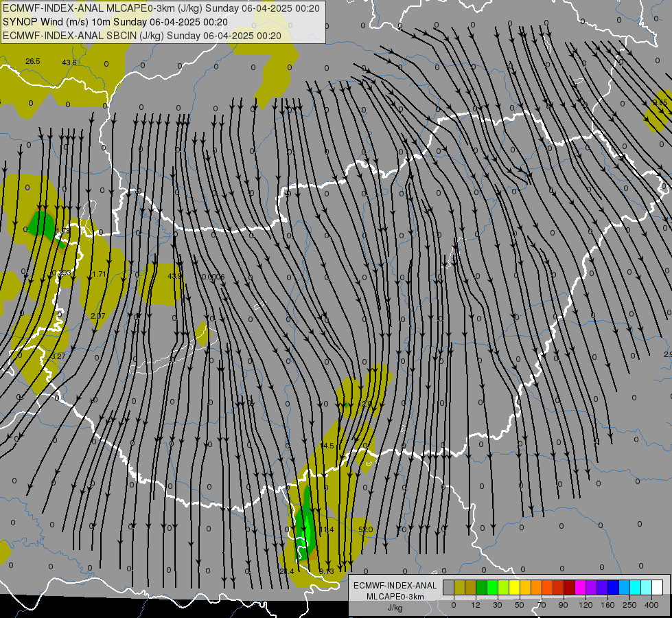Click the legend tick value 120
The height and width of the screenshot is (618, 672).
pyautogui.click(x=586, y=605)
